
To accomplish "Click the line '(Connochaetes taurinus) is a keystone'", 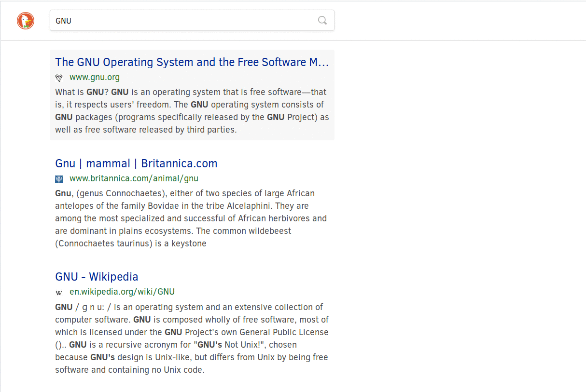I will pos(131,243).
